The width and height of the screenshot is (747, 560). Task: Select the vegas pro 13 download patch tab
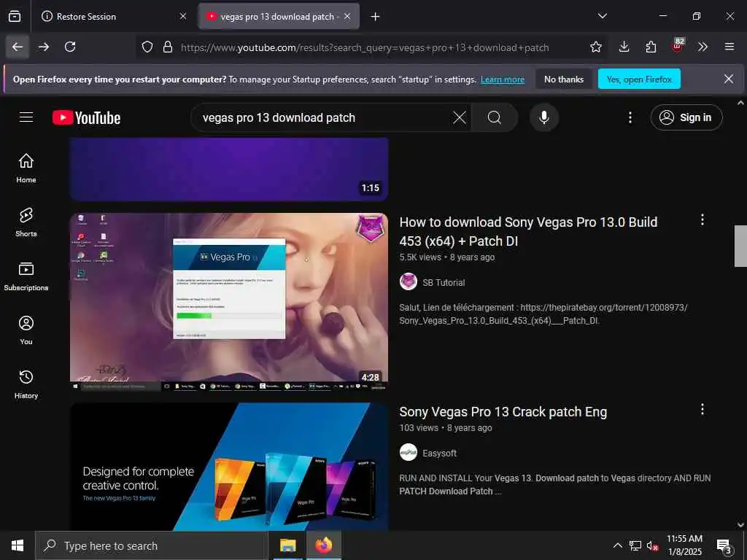point(279,17)
